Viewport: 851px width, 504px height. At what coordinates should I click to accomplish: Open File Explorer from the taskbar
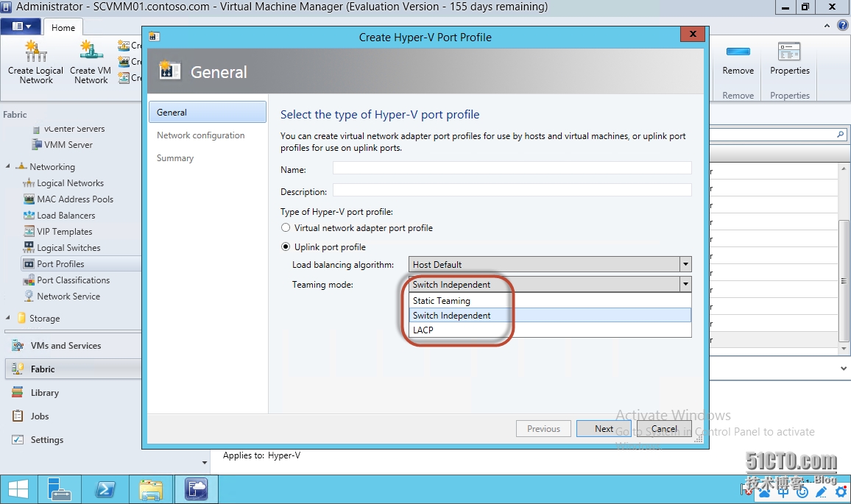point(151,489)
